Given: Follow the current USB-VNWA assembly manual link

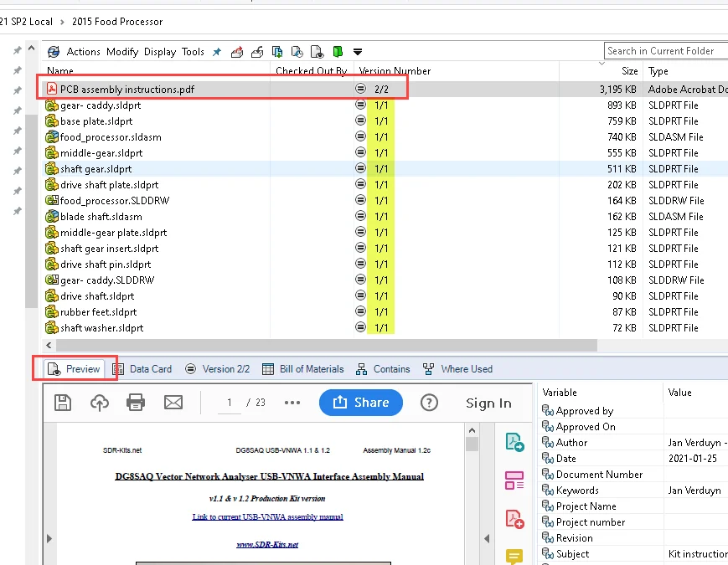Looking at the screenshot, I should [267, 517].
